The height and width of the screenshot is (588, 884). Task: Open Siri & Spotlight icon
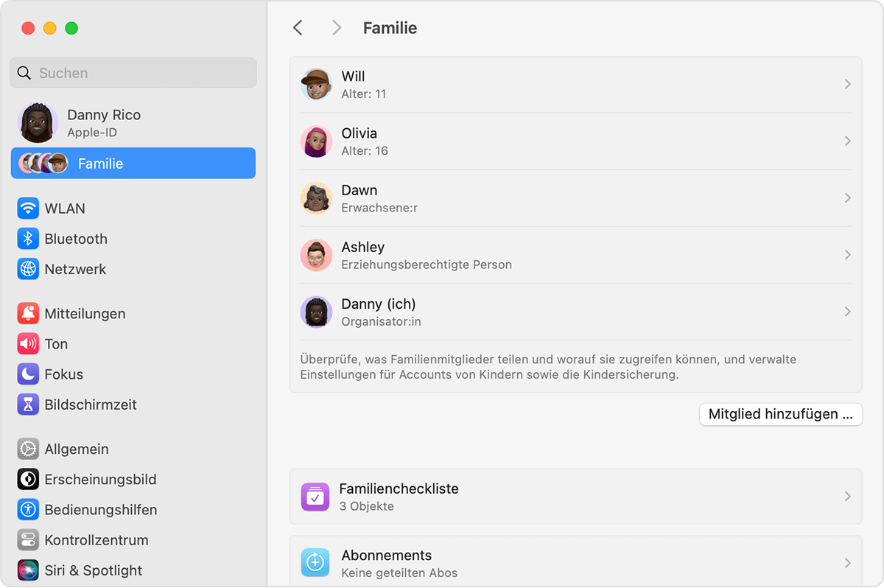pos(28,570)
